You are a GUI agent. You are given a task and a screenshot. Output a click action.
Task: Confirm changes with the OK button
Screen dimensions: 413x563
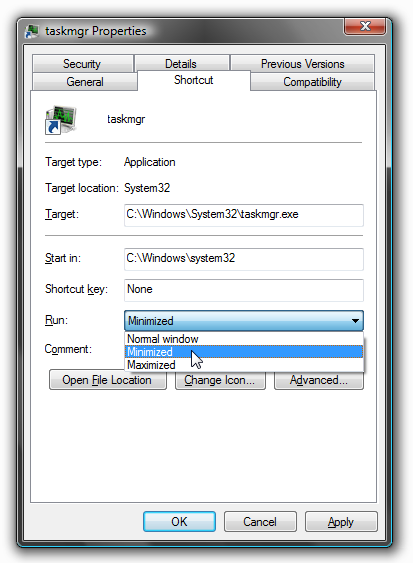coord(179,521)
